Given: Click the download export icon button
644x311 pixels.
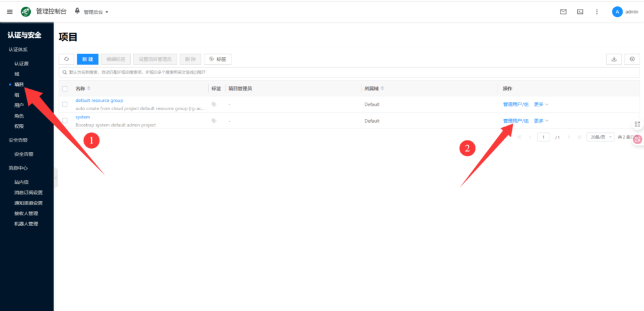Looking at the screenshot, I should pos(613,59).
